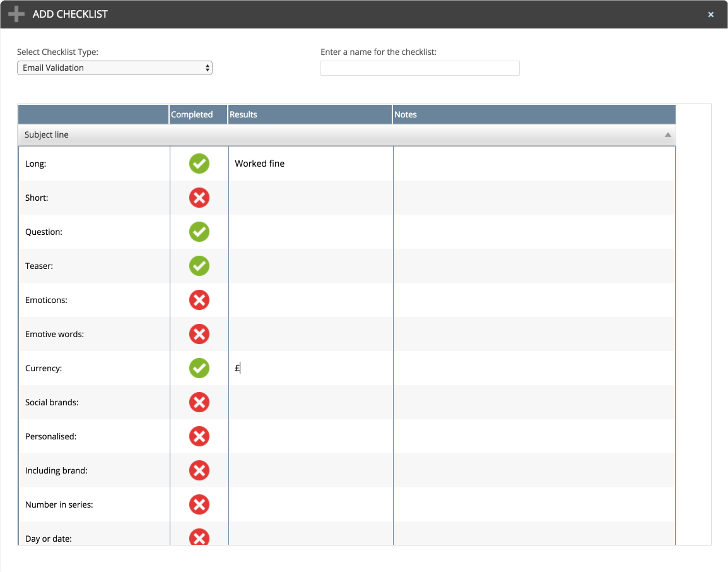
Task: Click the Social brands red cross icon
Action: point(199,403)
